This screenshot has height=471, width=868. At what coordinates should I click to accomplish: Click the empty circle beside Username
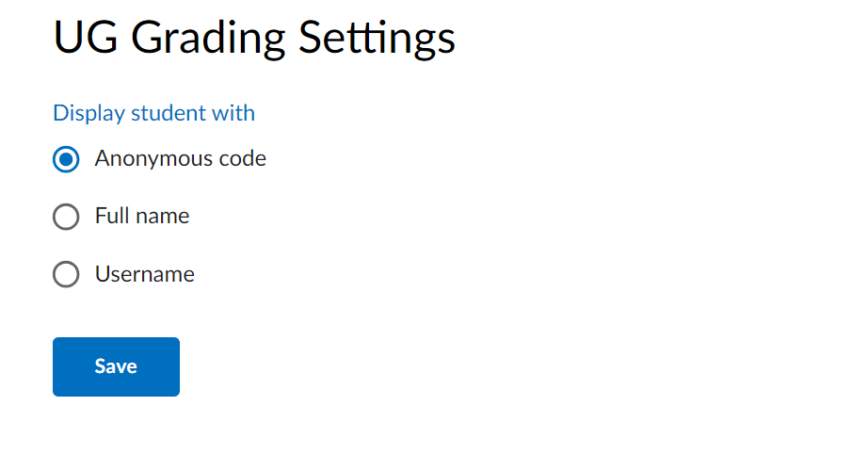point(66,275)
